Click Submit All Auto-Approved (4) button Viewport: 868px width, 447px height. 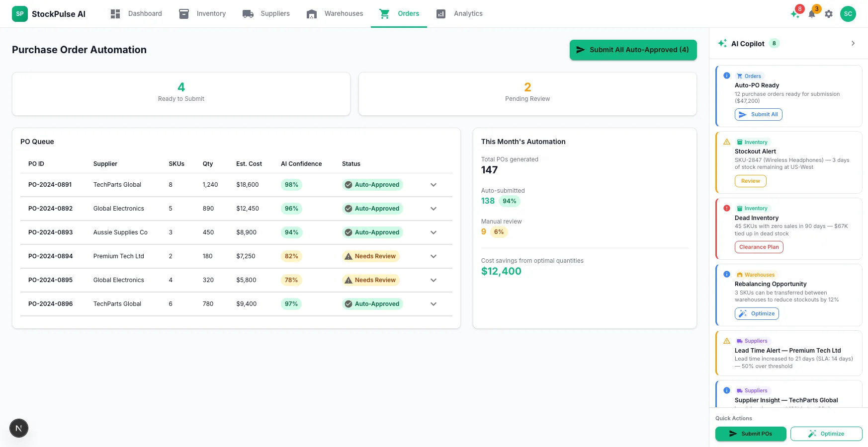tap(633, 50)
